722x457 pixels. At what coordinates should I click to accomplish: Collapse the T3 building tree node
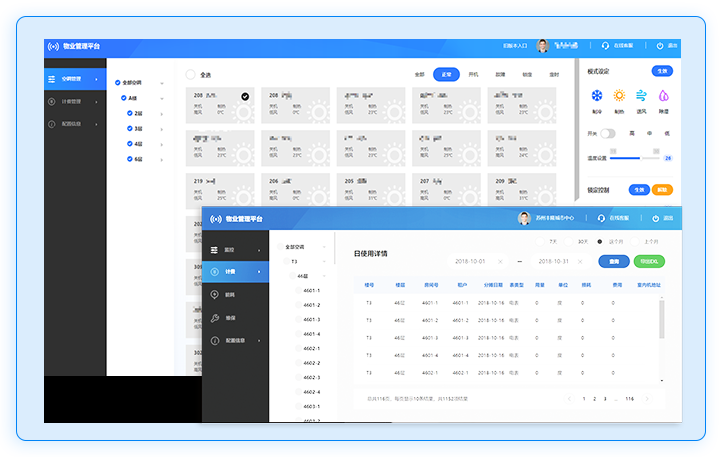point(325,261)
